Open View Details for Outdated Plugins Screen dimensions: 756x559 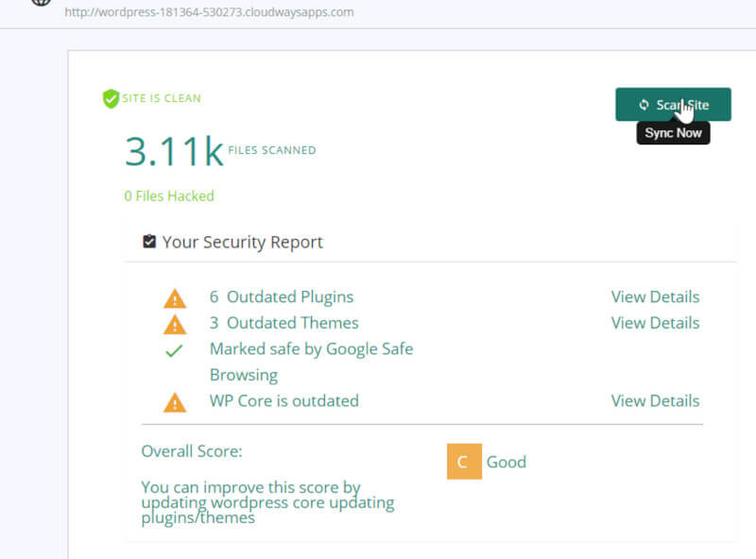coord(655,296)
